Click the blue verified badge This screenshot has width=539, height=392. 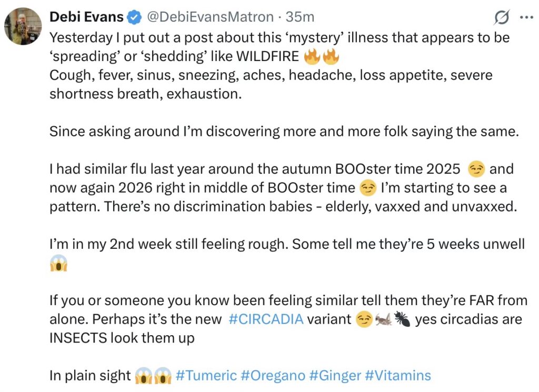135,17
